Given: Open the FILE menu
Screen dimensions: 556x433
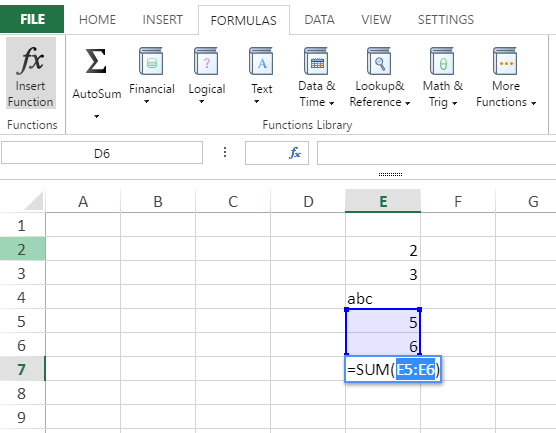Looking at the screenshot, I should click(32, 19).
